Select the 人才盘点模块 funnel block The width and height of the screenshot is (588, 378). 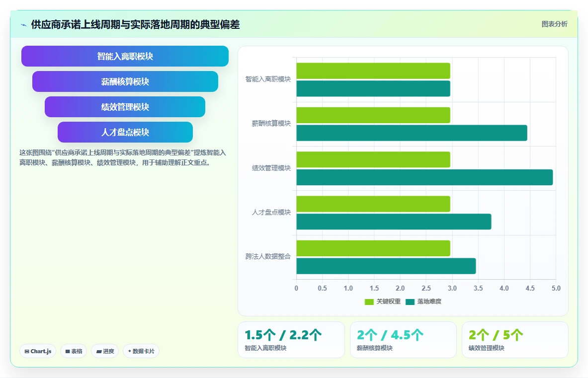tap(125, 132)
